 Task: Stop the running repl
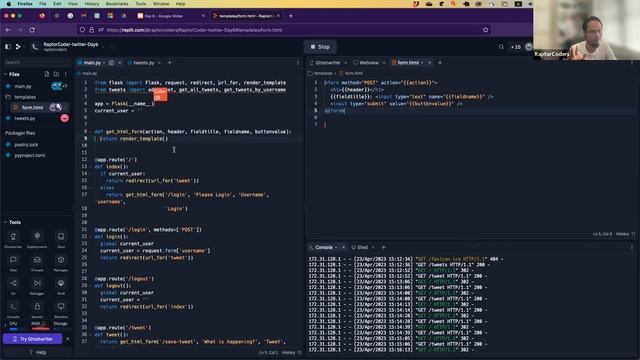click(320, 47)
